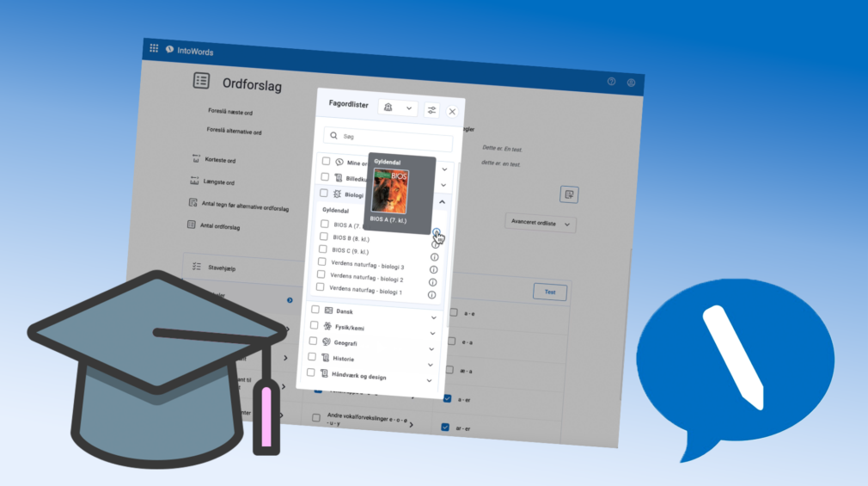Click the Antal ordforslag icon
This screenshot has width=868, height=486.
tap(191, 225)
